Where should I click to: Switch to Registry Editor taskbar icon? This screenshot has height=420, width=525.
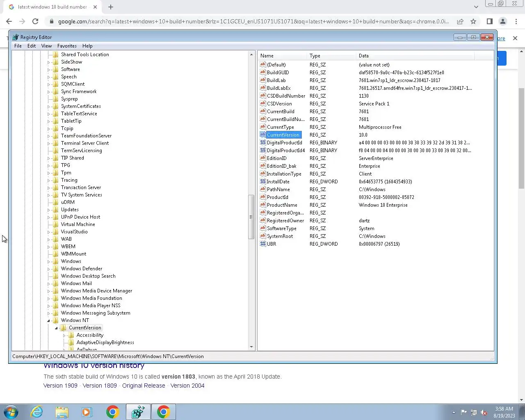138,412
